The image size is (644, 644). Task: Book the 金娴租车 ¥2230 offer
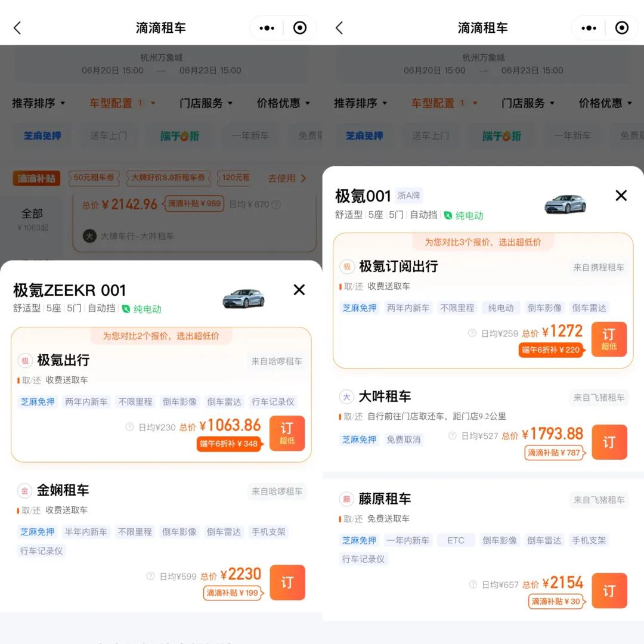pyautogui.click(x=287, y=583)
